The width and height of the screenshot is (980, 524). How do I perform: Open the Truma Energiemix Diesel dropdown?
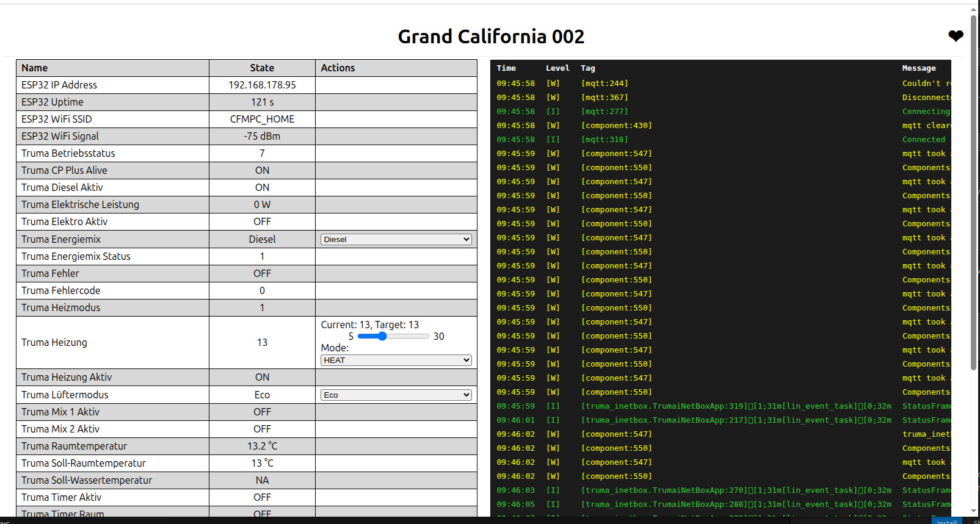coord(396,240)
